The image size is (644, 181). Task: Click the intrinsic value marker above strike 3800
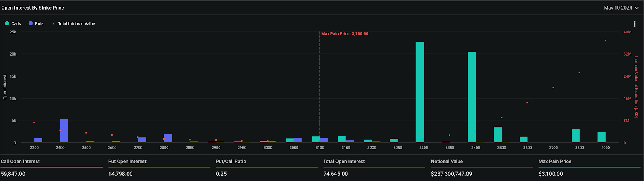coord(579,73)
